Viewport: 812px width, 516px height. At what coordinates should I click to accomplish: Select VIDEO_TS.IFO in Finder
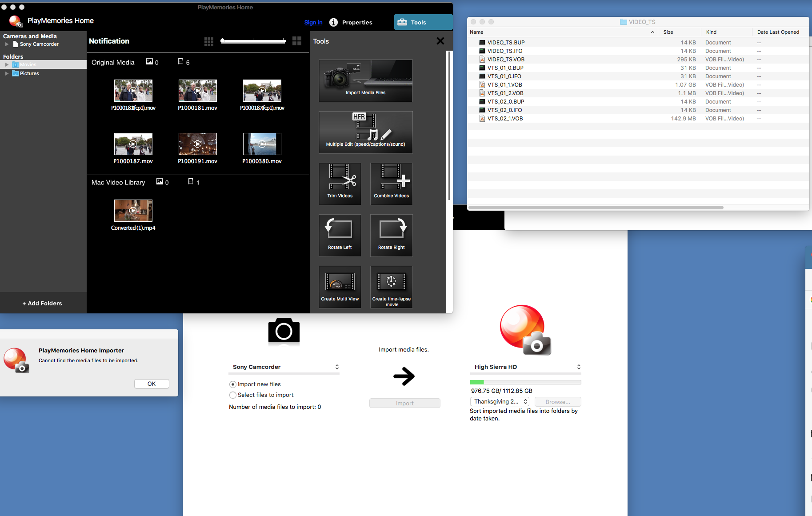click(x=638, y=51)
